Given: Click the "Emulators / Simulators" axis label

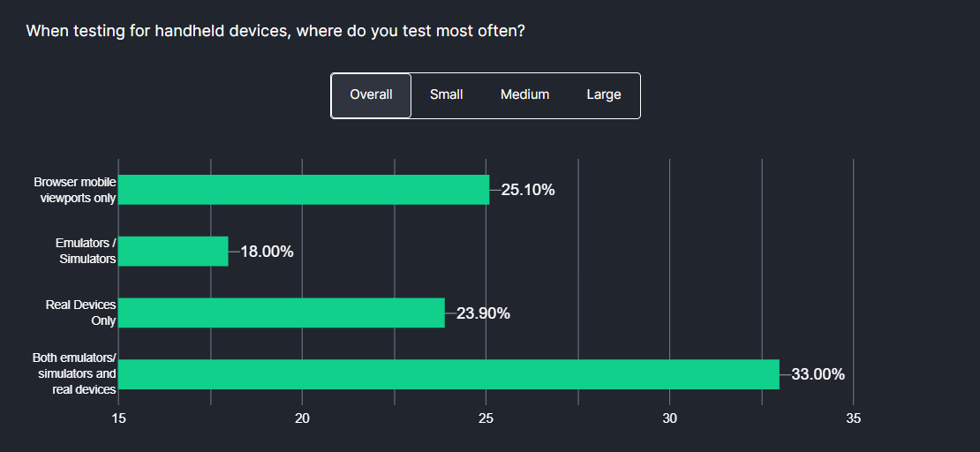Looking at the screenshot, I should [x=86, y=252].
